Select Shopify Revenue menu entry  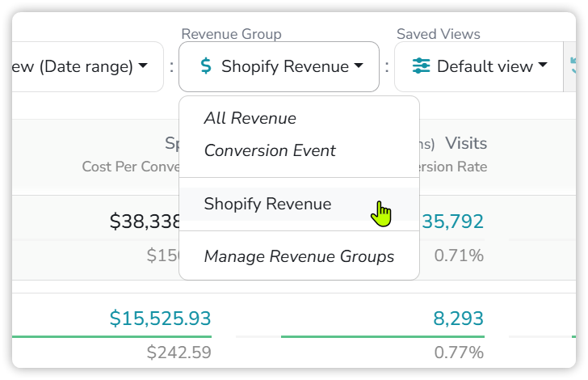pos(299,204)
